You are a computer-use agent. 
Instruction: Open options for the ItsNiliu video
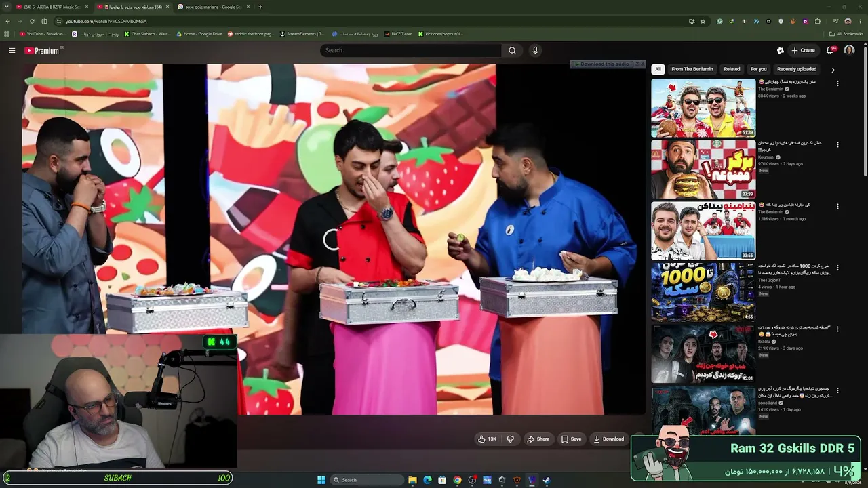click(837, 329)
